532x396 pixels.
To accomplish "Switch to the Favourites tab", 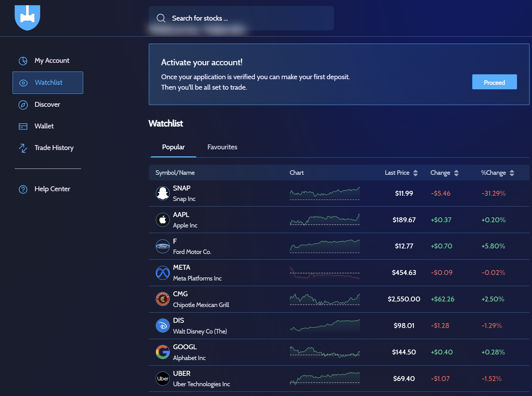I will pos(222,147).
